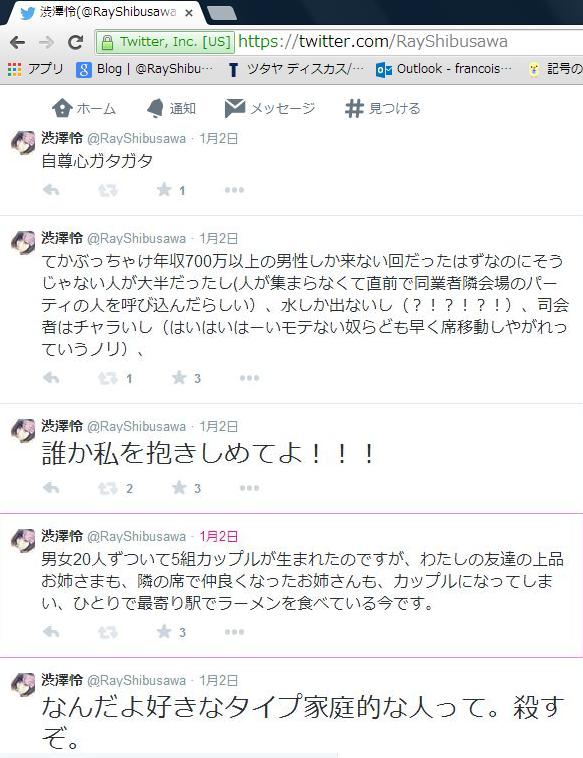Open @RayShibusawa handle on last tweet
Image resolution: width=583 pixels, height=758 pixels.
136,680
